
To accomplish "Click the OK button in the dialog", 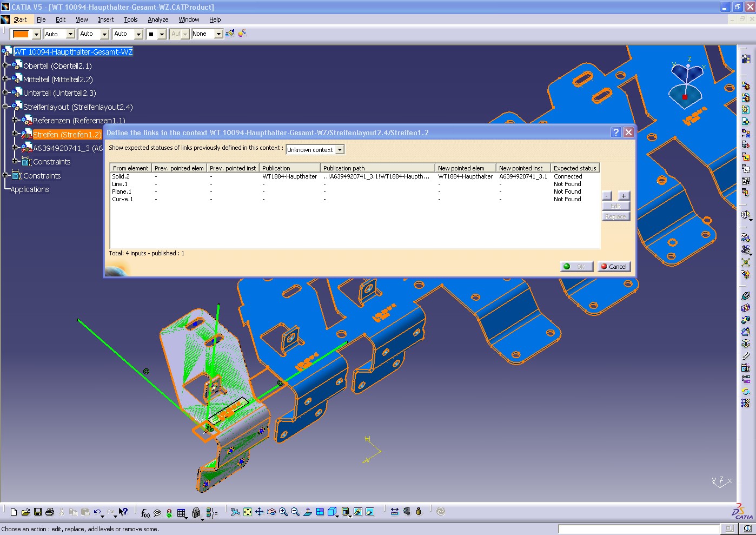I will [576, 266].
